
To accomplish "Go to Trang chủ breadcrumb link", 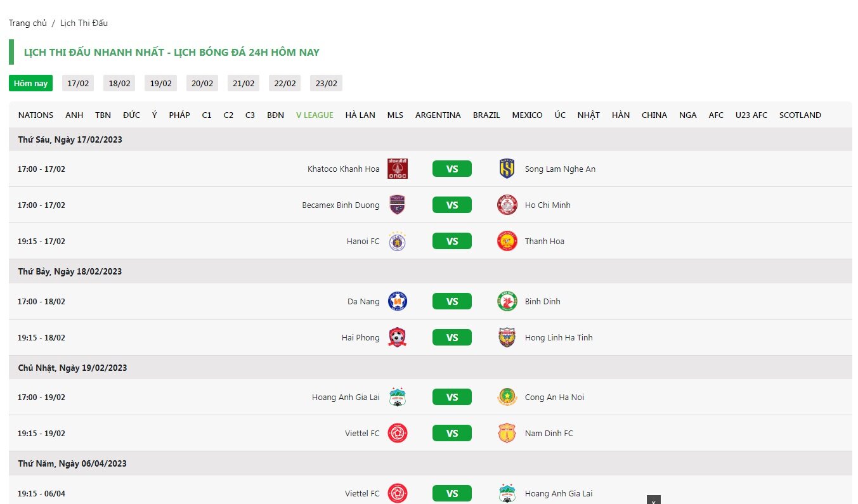I will point(27,23).
